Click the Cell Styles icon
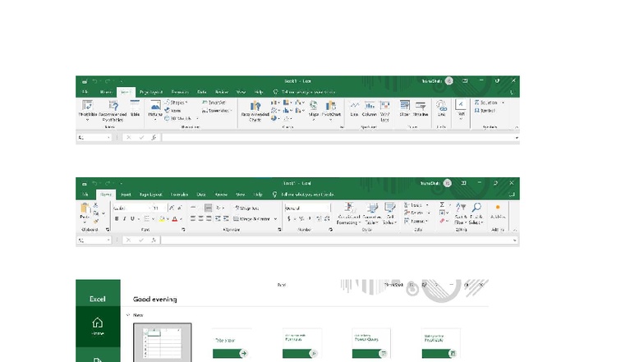Image resolution: width=644 pixels, height=362 pixels. click(x=389, y=213)
